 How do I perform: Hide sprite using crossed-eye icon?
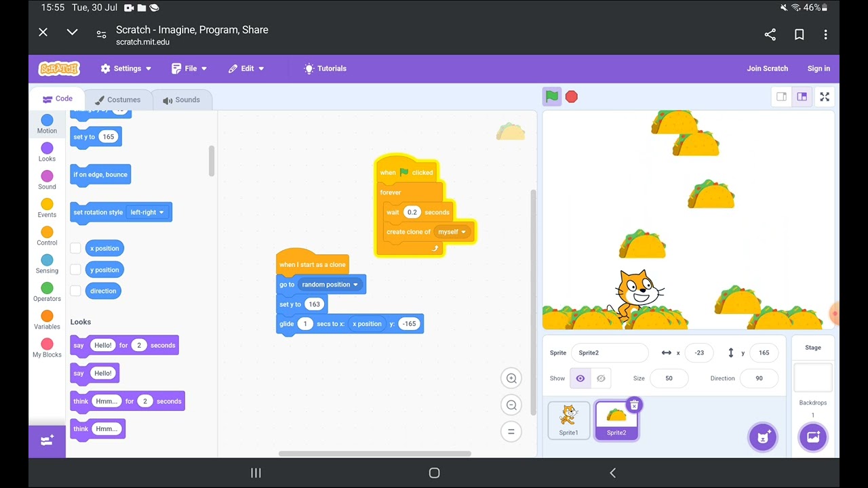coord(601,378)
